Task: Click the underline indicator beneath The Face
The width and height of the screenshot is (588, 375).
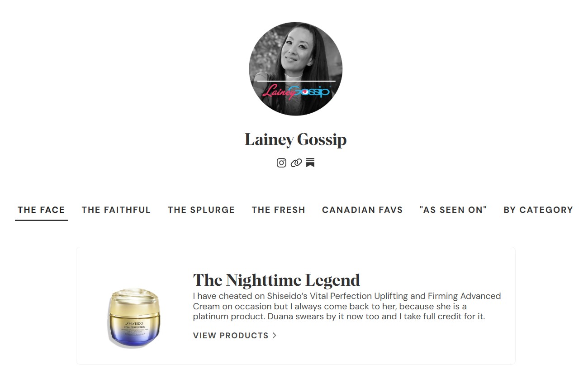Action: [41, 220]
